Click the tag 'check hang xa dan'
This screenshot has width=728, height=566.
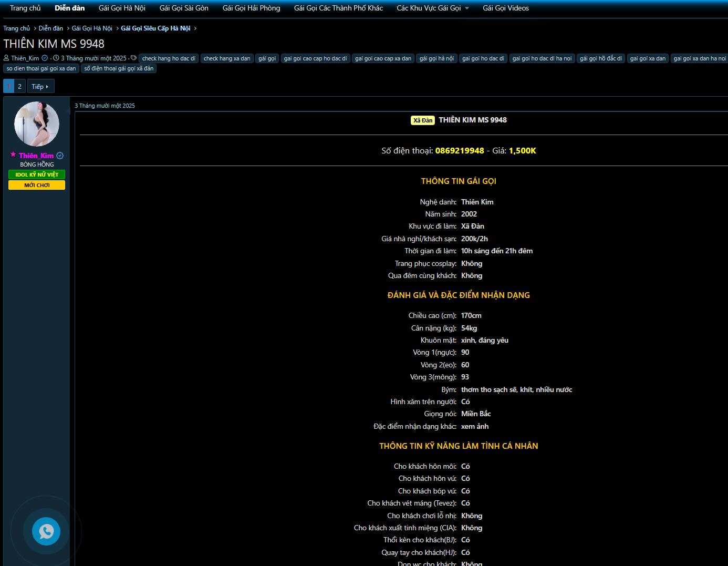pos(227,58)
